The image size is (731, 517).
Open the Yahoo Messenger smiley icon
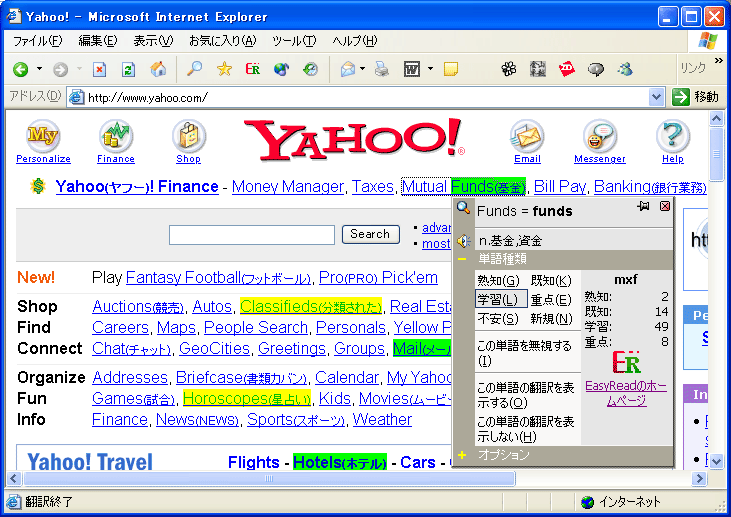click(x=600, y=136)
